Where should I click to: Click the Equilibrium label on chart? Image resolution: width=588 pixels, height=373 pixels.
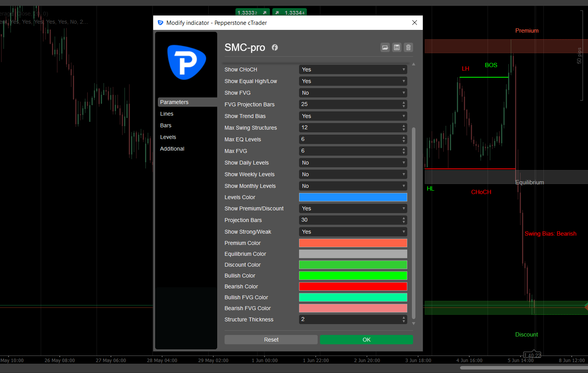pyautogui.click(x=529, y=182)
